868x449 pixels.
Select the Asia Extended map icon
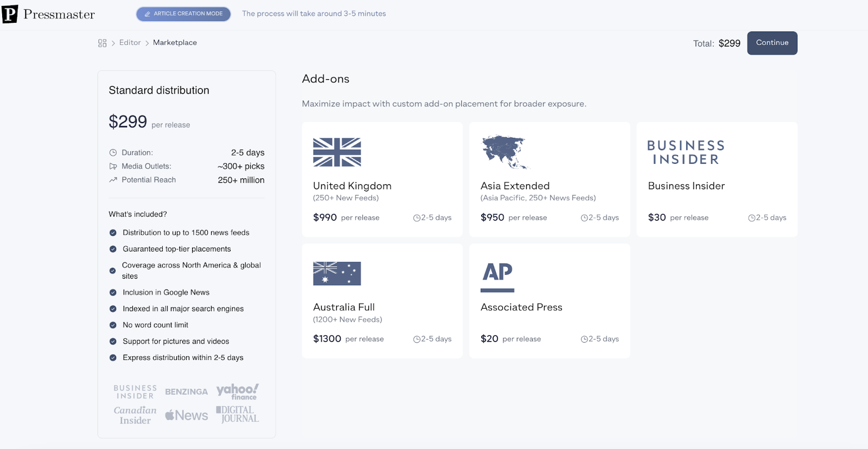point(504,152)
